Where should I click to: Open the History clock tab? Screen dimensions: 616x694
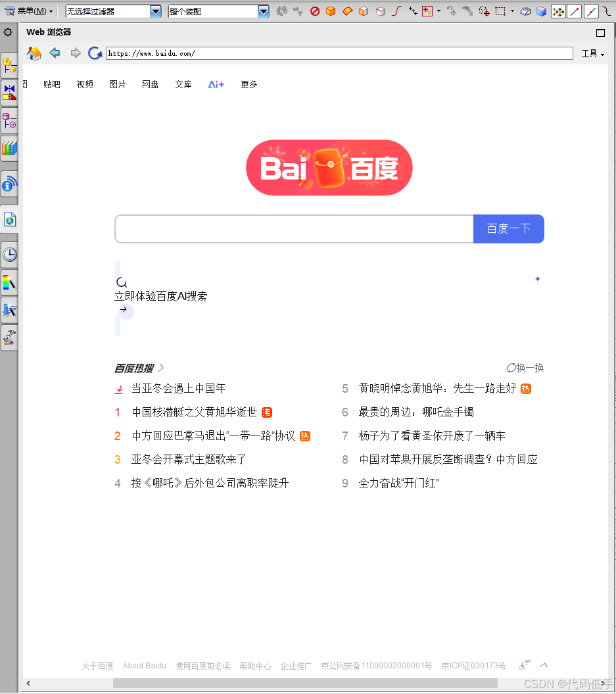[x=10, y=255]
